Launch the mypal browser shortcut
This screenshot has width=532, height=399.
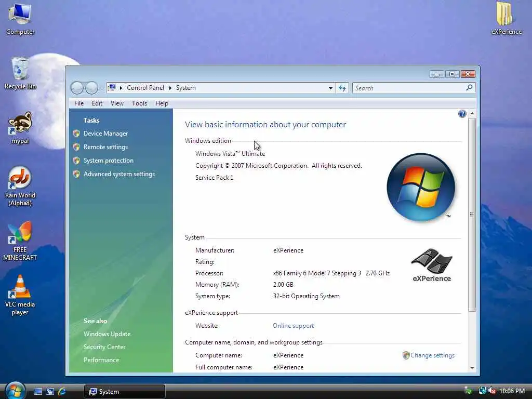(x=20, y=128)
